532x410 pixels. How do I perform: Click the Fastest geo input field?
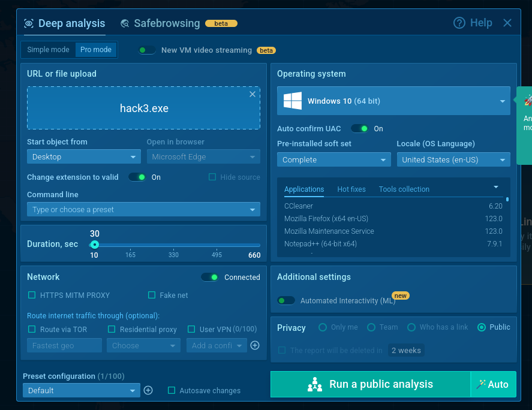click(x=64, y=345)
